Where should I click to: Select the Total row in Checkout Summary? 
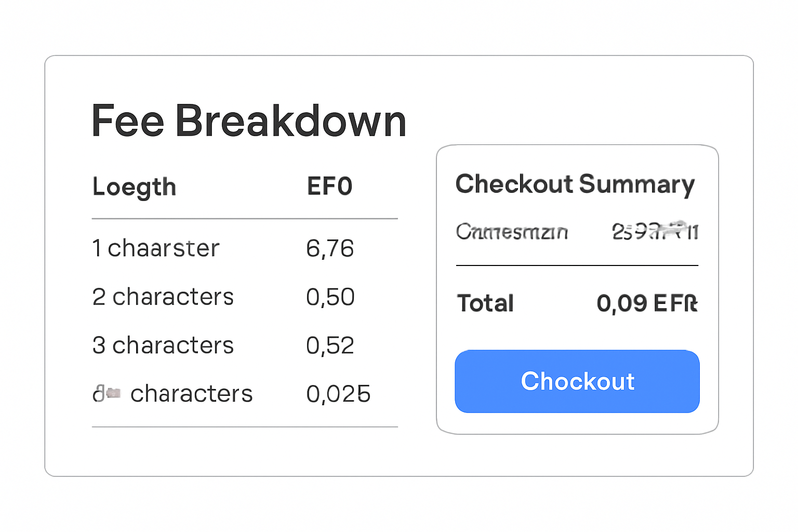(x=577, y=303)
